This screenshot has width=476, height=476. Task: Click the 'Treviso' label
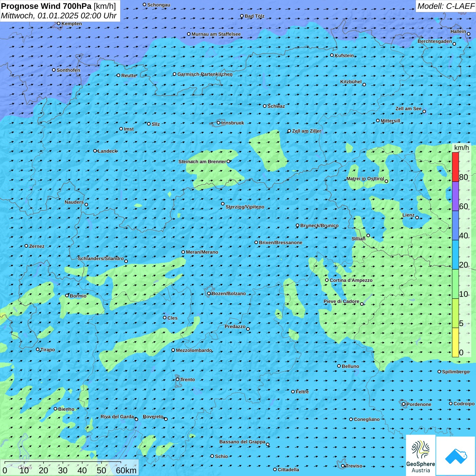354,466
